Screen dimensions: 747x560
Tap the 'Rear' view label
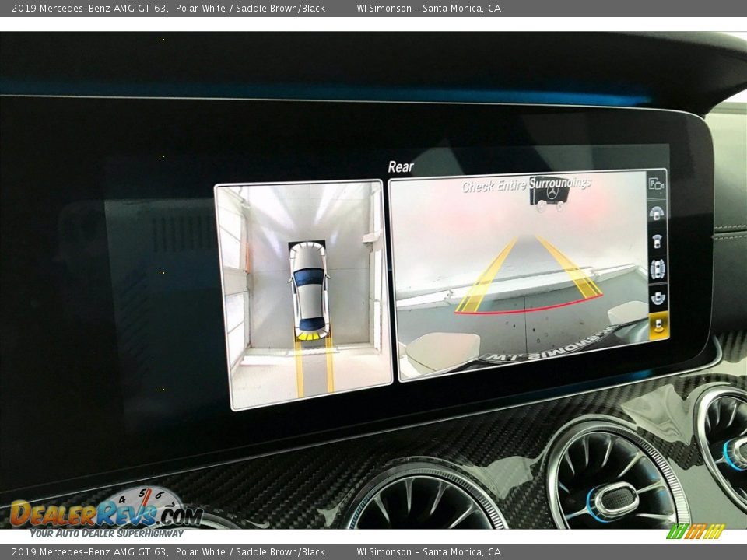pyautogui.click(x=401, y=166)
